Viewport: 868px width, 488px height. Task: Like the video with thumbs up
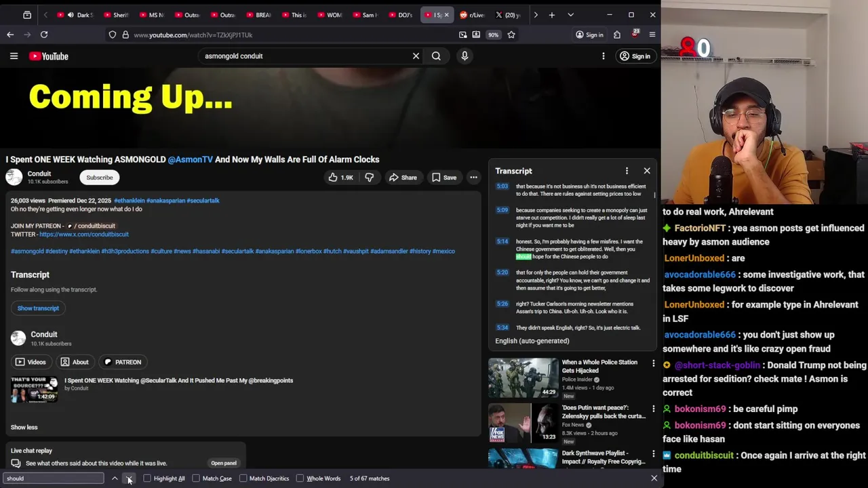[340, 178]
